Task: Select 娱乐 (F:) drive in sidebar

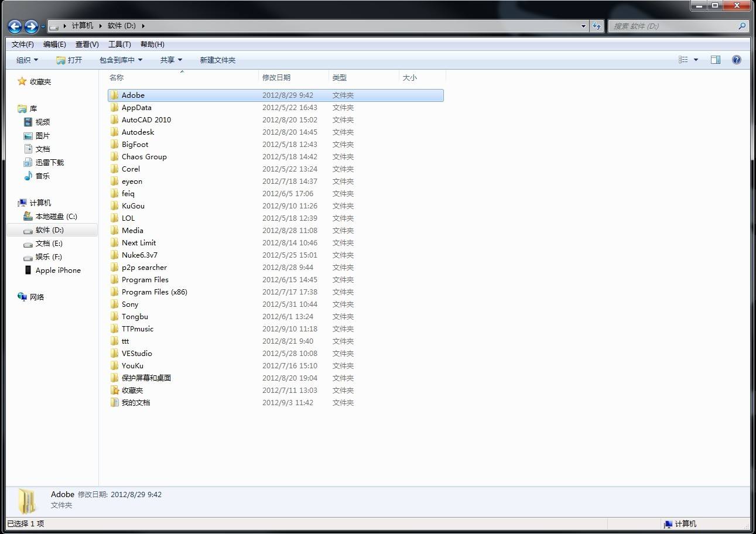Action: (43, 257)
